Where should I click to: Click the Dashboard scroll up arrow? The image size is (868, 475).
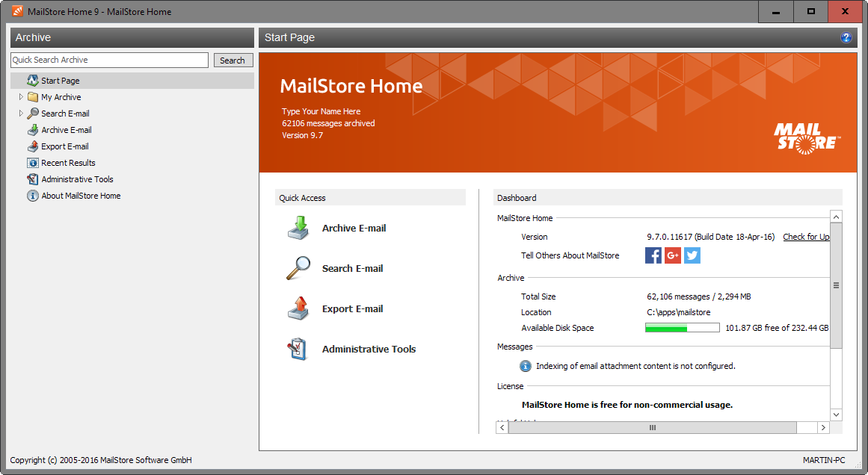click(837, 217)
